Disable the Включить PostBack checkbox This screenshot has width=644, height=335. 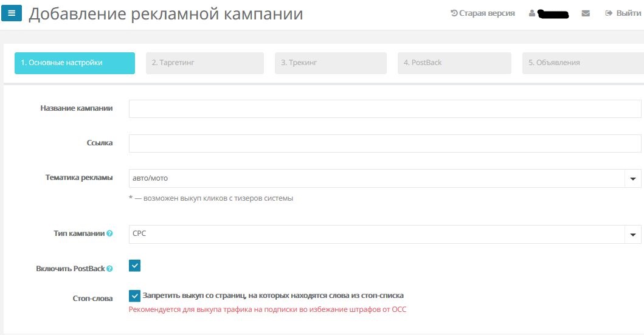coord(135,266)
